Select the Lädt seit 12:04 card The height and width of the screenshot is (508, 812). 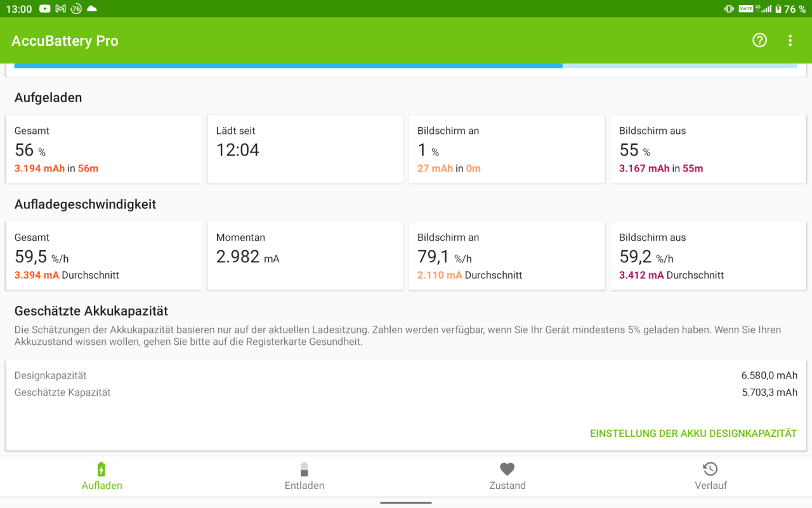click(305, 149)
